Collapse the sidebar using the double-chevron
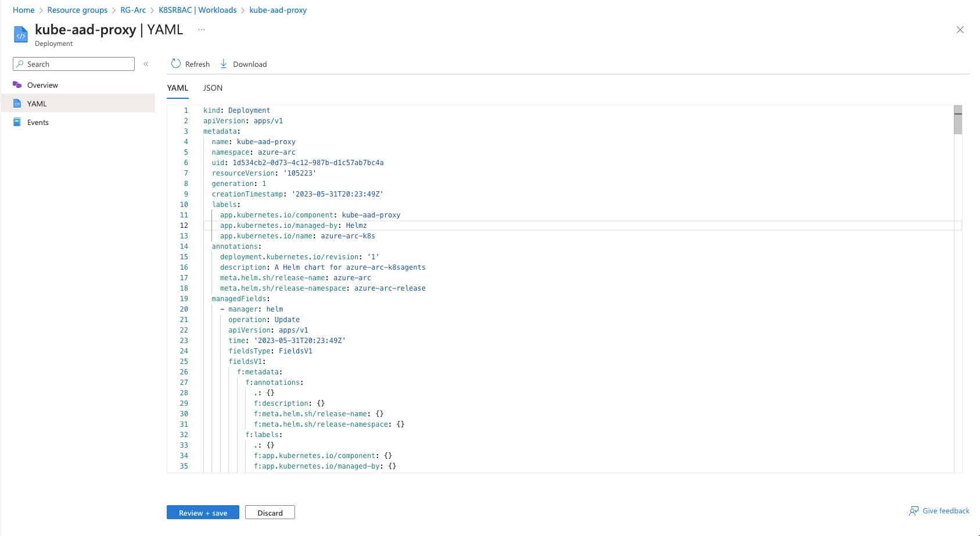 [x=146, y=65]
